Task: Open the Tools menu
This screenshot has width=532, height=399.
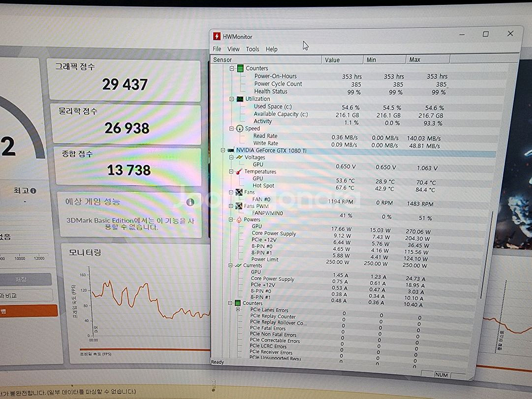Action: tap(253, 49)
